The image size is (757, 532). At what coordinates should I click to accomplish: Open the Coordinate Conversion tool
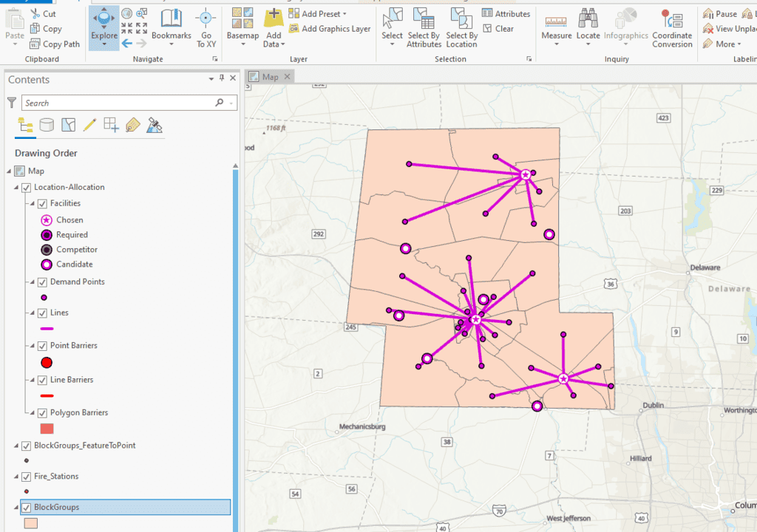point(672,28)
